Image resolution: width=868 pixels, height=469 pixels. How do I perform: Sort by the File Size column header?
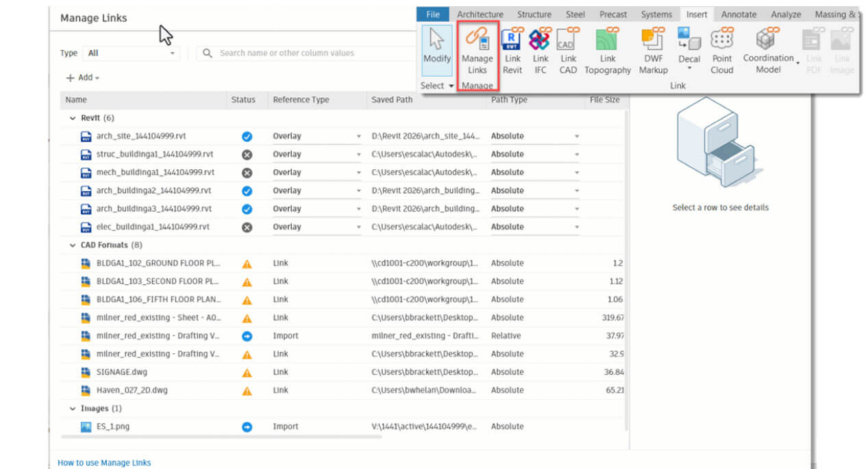(605, 100)
